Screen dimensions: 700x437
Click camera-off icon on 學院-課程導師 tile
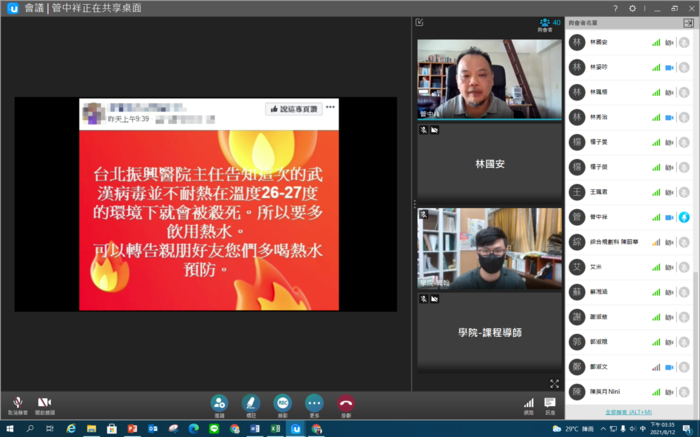coord(434,299)
